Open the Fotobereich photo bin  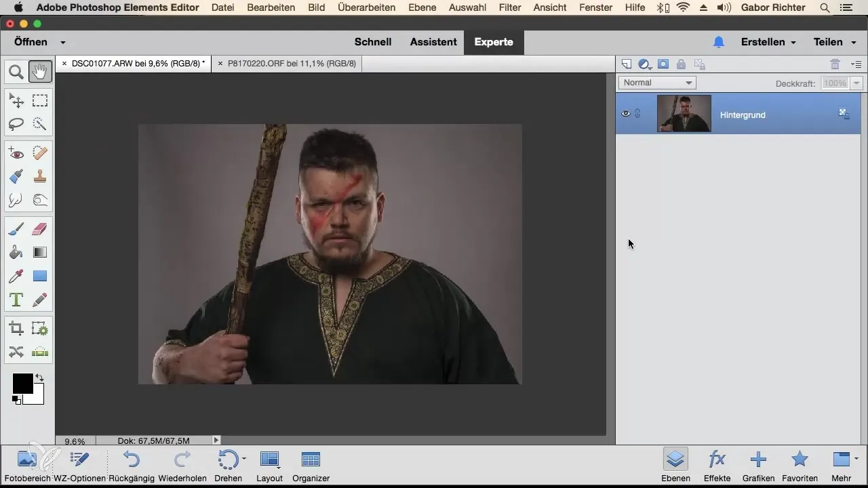[26, 466]
